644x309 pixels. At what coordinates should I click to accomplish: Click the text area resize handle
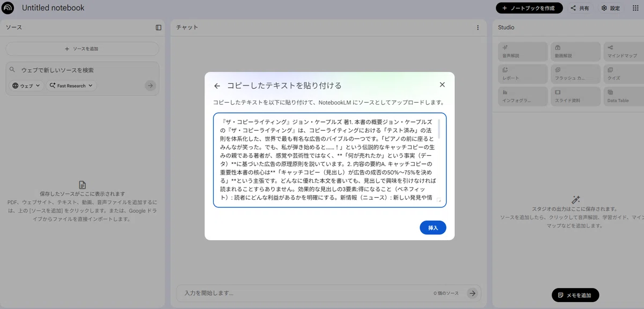(438, 200)
